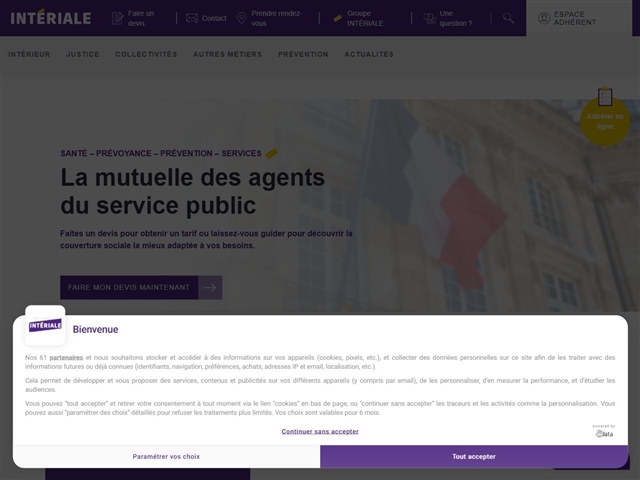Select the COLLECTIVITÉS menu item
640x480 pixels.
146,54
